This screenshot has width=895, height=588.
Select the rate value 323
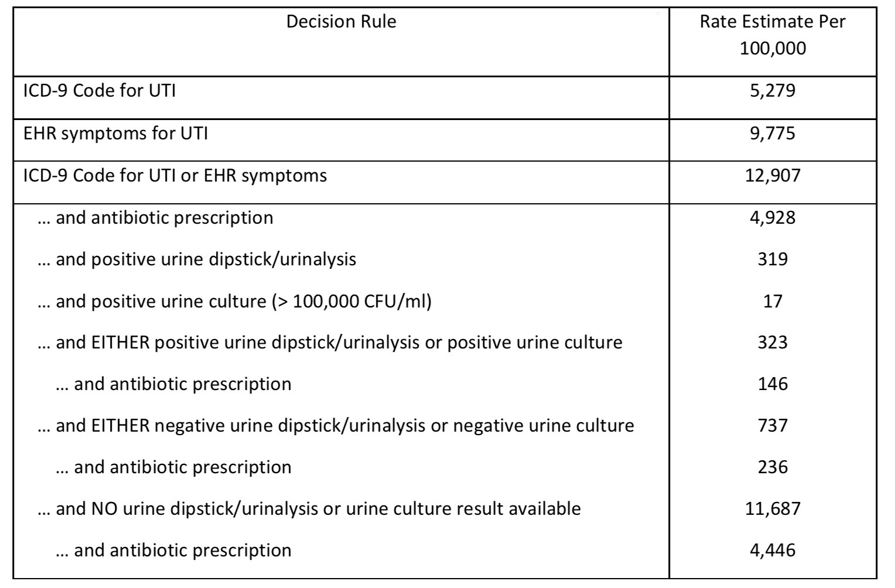point(772,343)
